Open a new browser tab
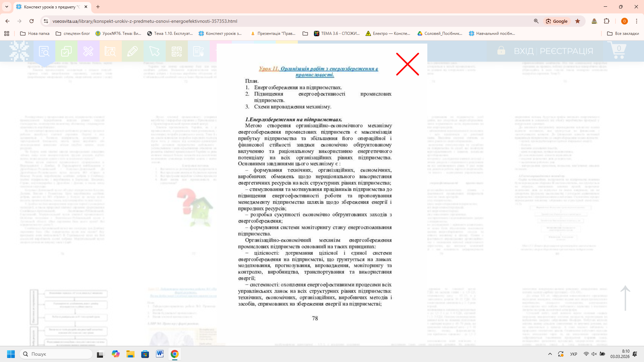Viewport: 644px width, 362px height. tap(98, 7)
